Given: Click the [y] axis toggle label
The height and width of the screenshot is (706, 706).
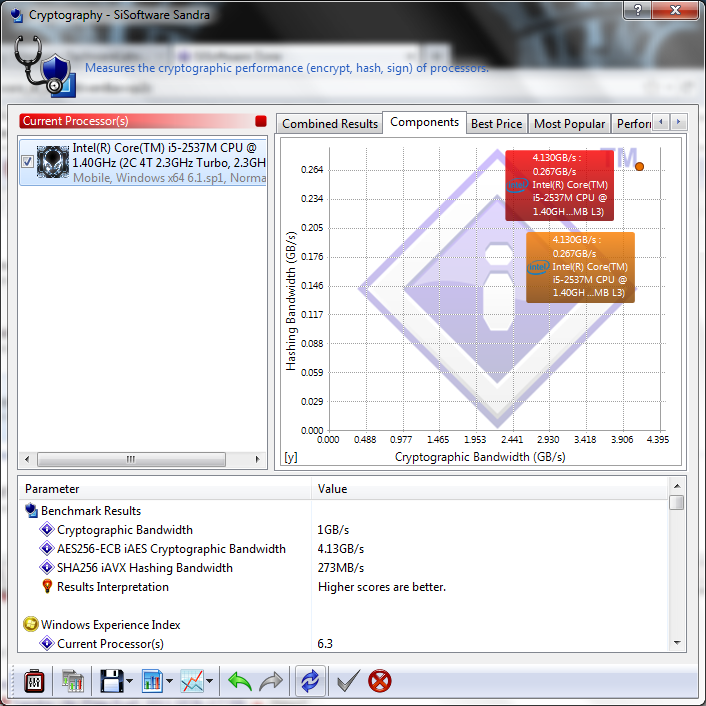Looking at the screenshot, I should click(x=290, y=457).
